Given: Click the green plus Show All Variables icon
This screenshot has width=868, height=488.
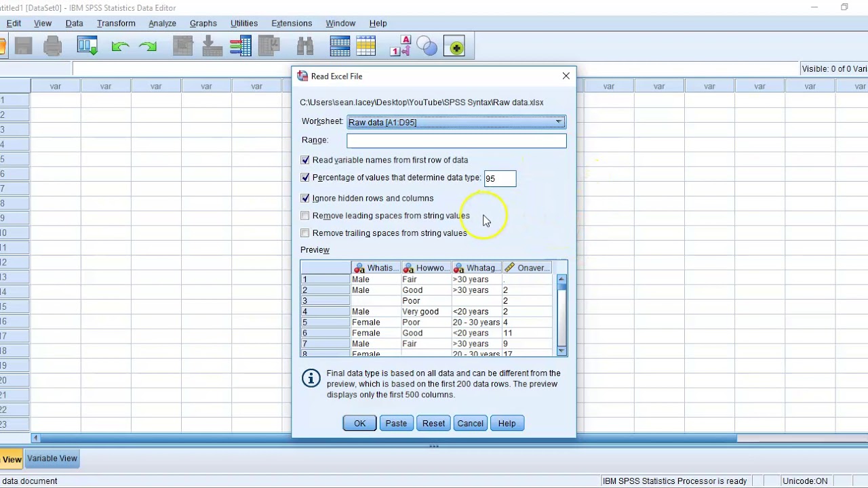Looking at the screenshot, I should coord(454,46).
